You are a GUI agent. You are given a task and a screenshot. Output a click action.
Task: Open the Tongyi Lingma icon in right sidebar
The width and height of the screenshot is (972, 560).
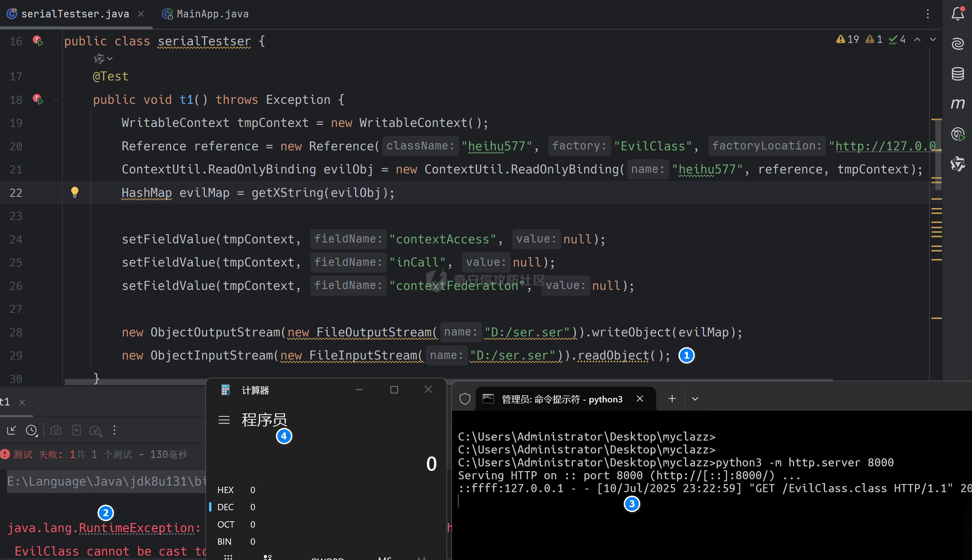957,164
